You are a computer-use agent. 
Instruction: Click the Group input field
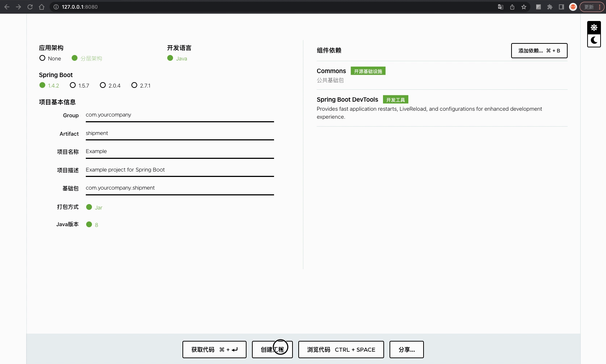point(180,115)
